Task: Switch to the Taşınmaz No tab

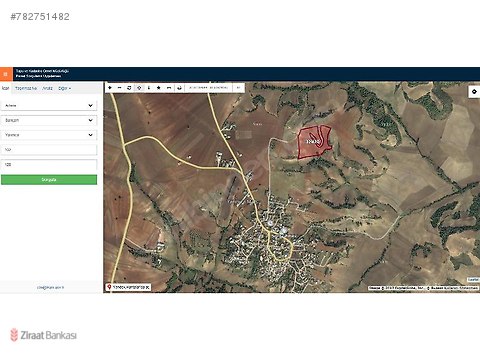Action: (26, 88)
